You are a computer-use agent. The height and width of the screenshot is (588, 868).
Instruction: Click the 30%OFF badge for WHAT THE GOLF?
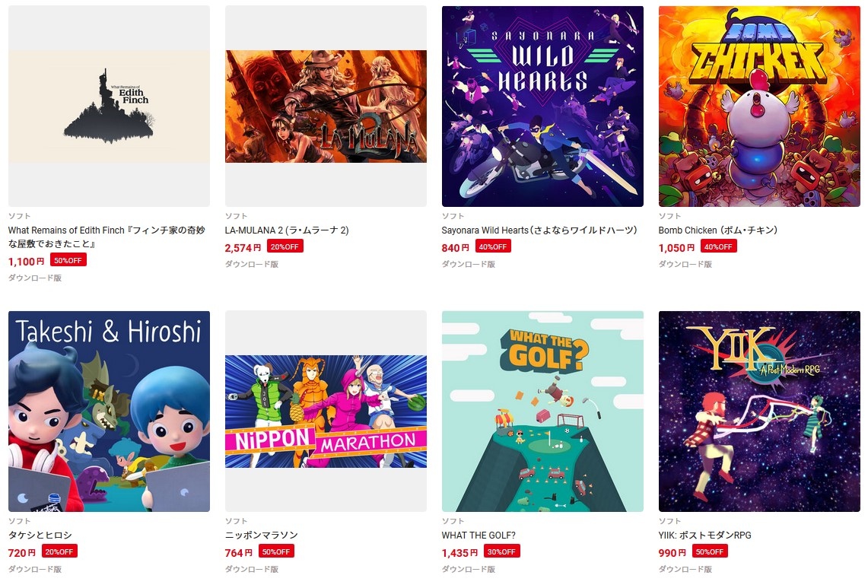pos(501,551)
